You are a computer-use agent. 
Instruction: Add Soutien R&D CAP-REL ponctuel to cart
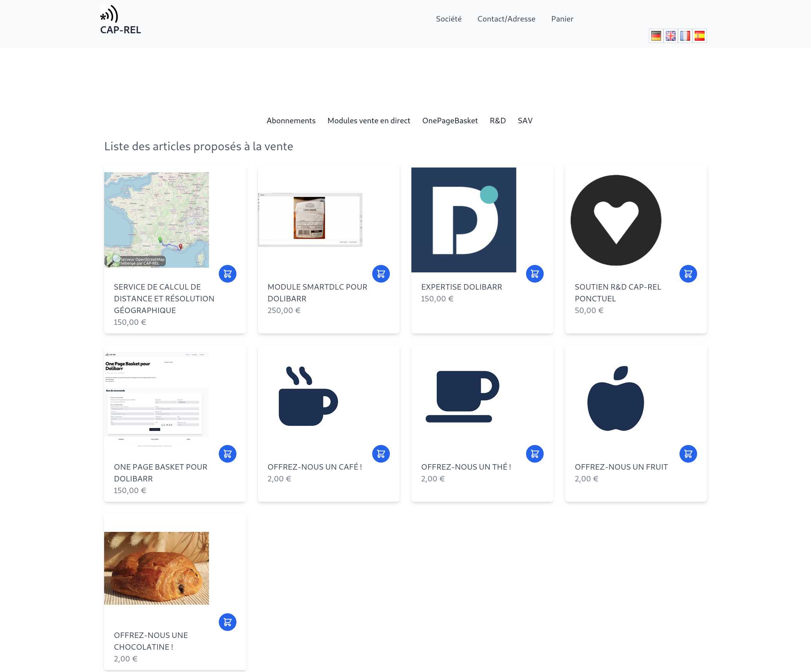tap(688, 274)
